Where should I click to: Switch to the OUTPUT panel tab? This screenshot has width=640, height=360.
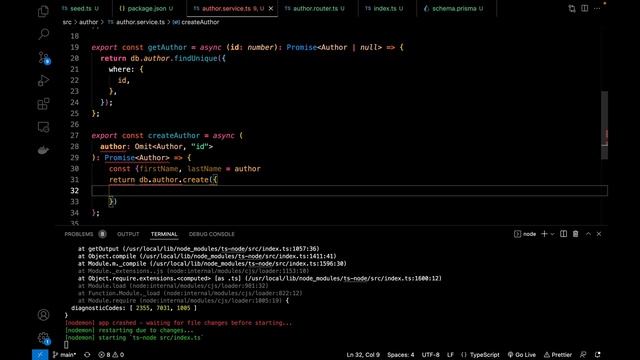click(128, 234)
